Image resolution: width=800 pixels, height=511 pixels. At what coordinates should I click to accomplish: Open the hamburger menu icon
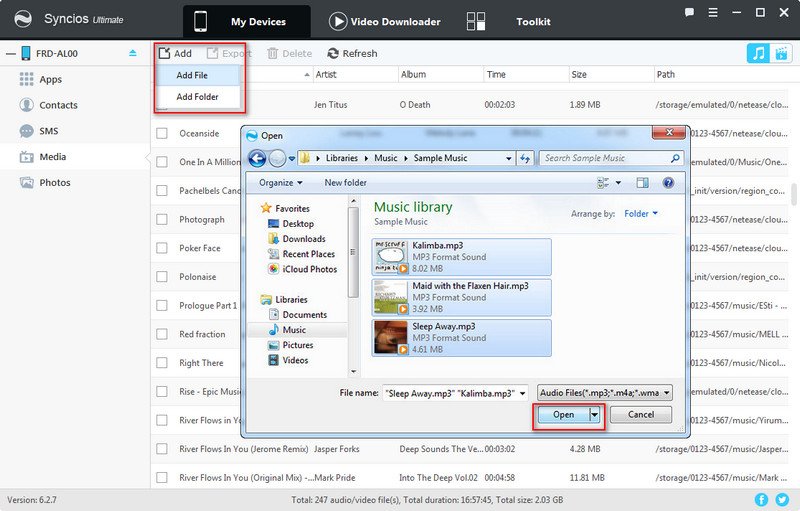pos(713,12)
